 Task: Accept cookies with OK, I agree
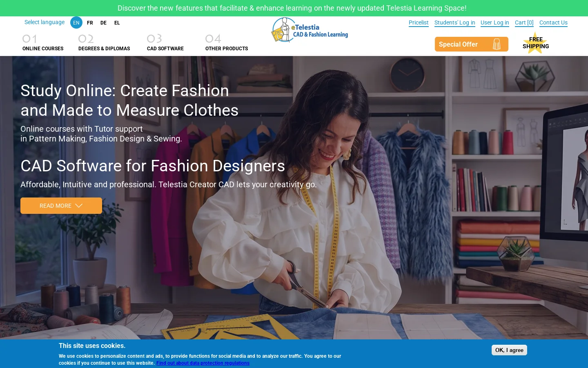509,350
